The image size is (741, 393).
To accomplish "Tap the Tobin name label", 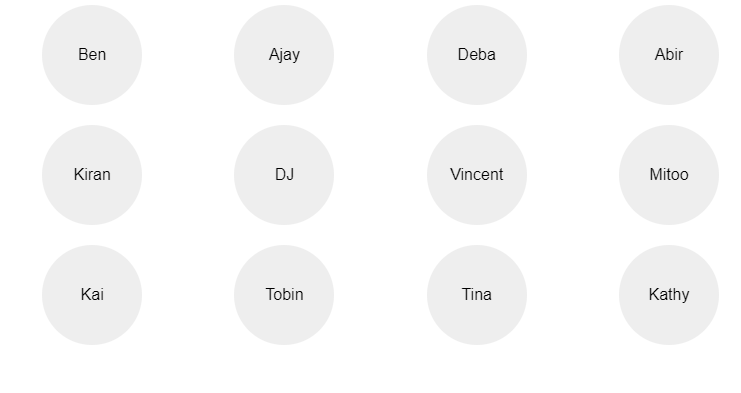I will (284, 294).
